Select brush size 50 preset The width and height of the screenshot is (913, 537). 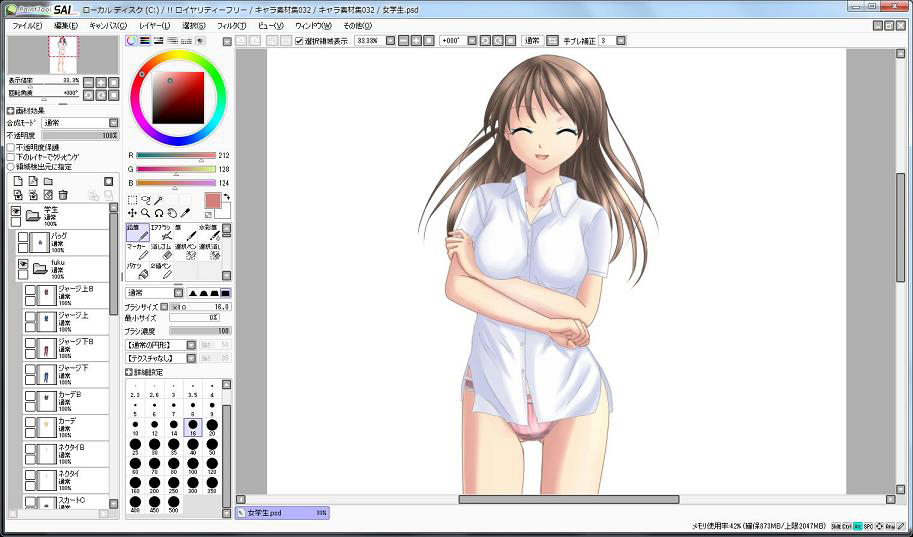[x=212, y=444]
